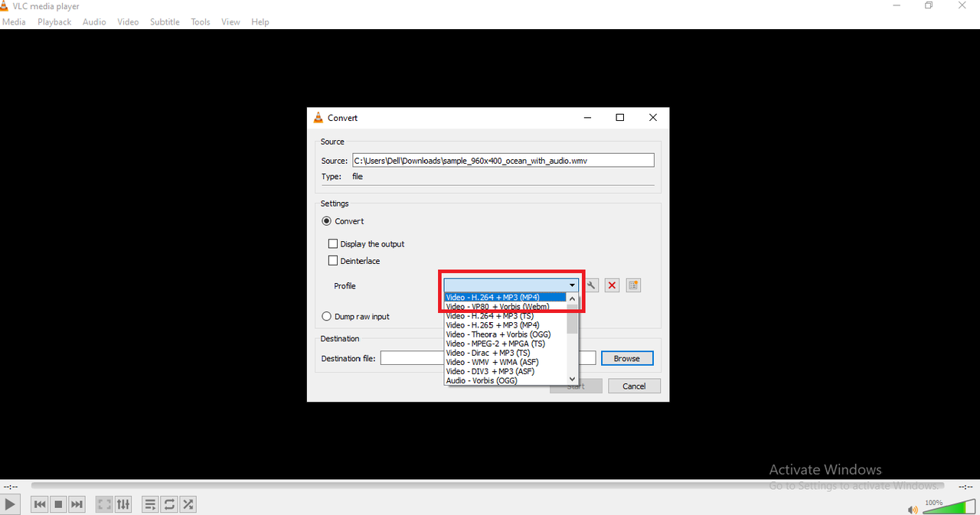Viewport: 980px width, 515px height.
Task: Toggle fullscreen video mode icon
Action: (103, 504)
